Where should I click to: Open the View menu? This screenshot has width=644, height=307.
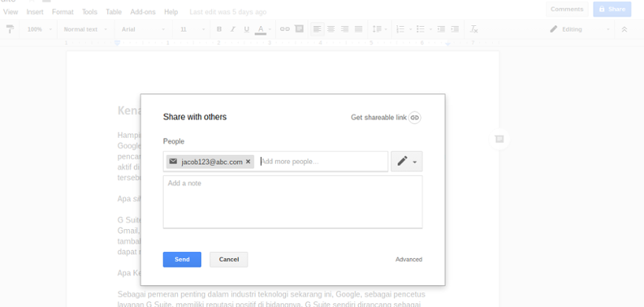pos(10,12)
